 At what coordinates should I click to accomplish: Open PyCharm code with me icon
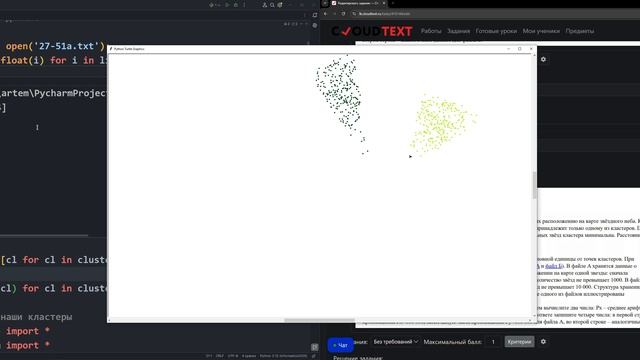click(x=264, y=5)
